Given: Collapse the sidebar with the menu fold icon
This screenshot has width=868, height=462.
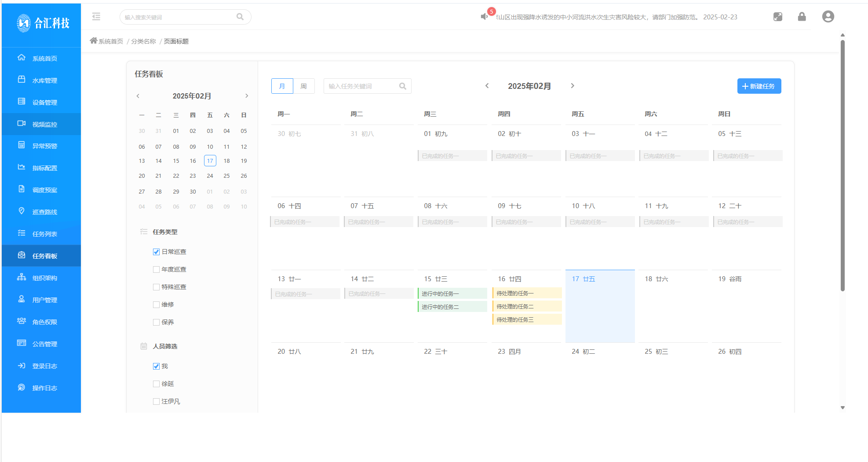Looking at the screenshot, I should (x=96, y=17).
